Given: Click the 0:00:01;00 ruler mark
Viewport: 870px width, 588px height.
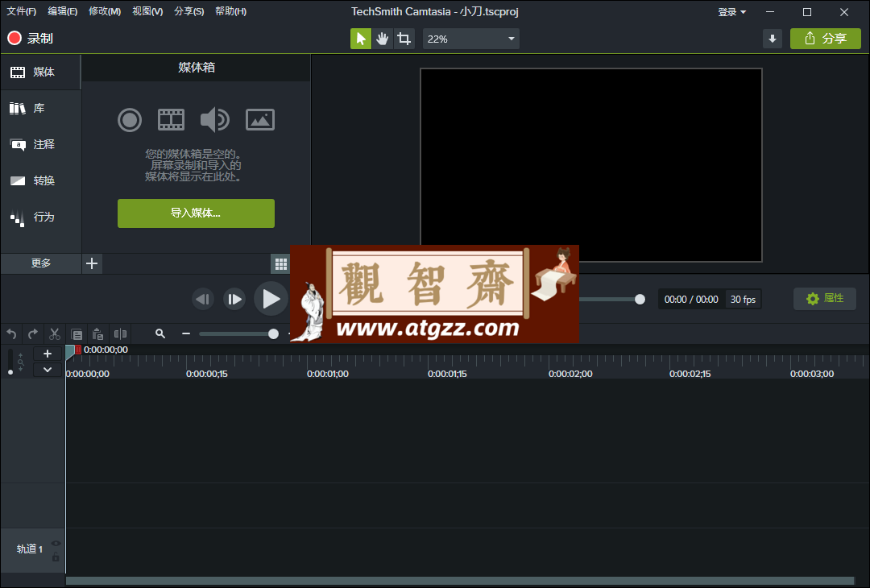Looking at the screenshot, I should pos(328,374).
